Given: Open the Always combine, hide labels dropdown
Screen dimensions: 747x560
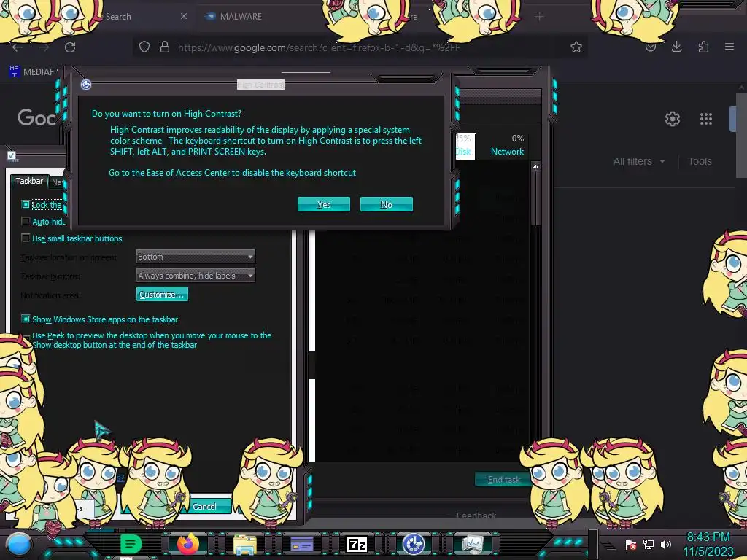Looking at the screenshot, I should click(x=196, y=276).
